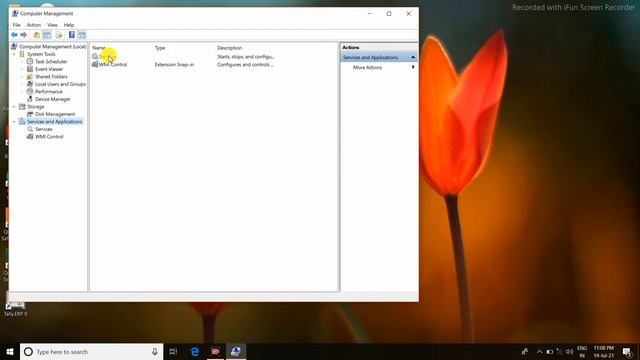Toggle the Show/Hide Action Pane icon
Screen dimensions: 640x360
click(82, 35)
